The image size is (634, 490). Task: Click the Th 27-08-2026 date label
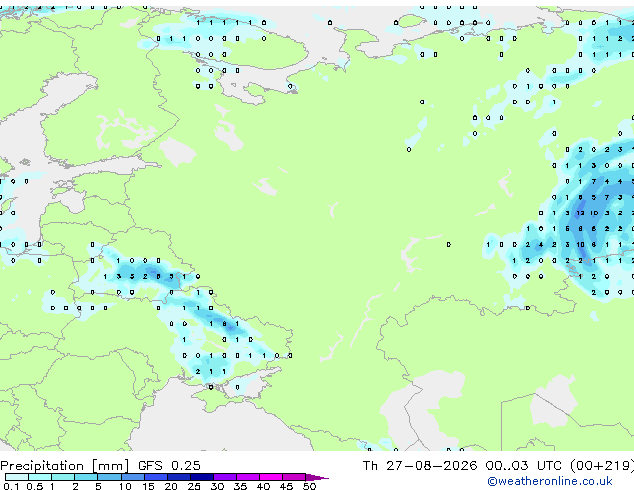[x=420, y=466]
